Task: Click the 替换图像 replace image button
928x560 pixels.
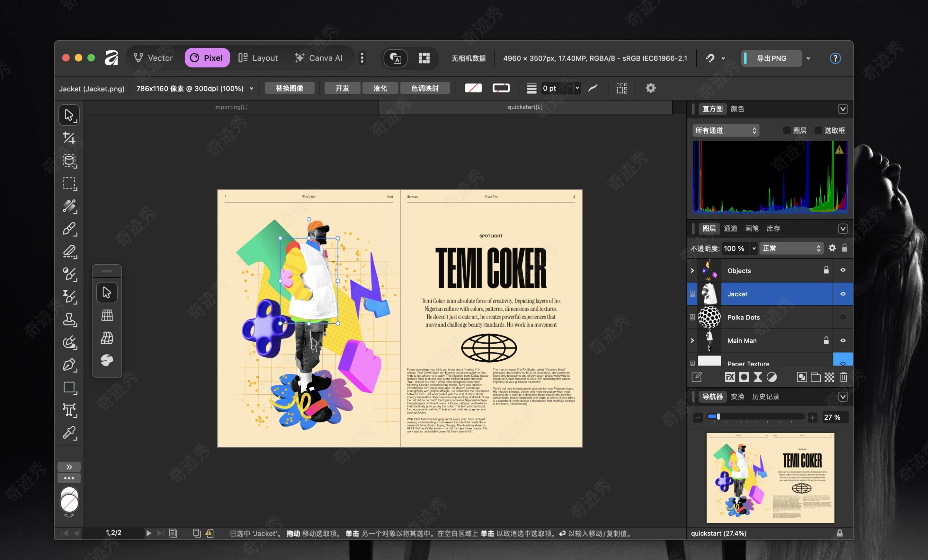Action: [289, 88]
